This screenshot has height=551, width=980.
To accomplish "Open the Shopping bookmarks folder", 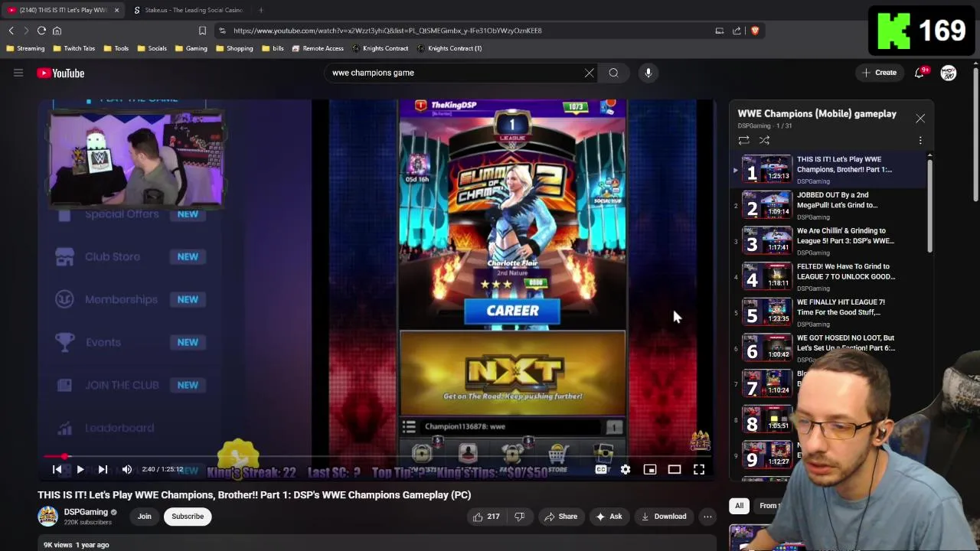I will coord(234,48).
